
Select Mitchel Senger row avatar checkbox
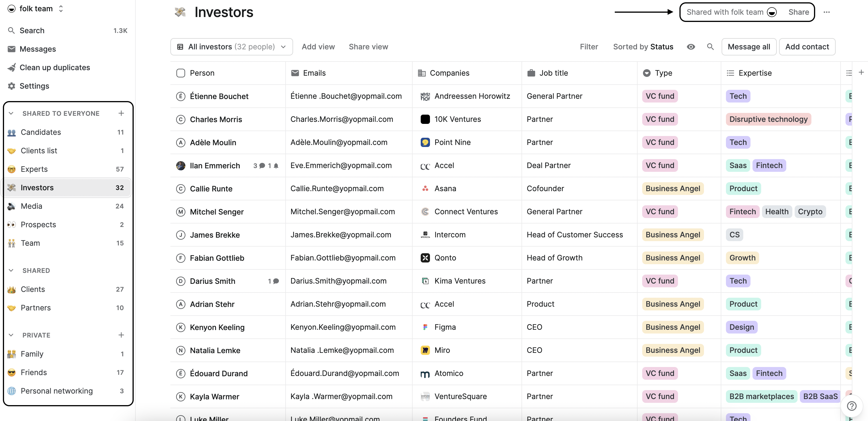(x=180, y=212)
